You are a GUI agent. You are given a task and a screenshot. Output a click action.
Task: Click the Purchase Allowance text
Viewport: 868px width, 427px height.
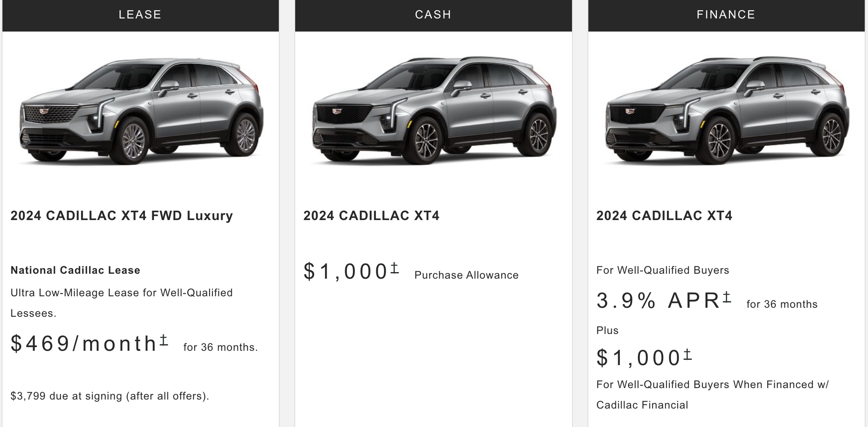pyautogui.click(x=466, y=275)
